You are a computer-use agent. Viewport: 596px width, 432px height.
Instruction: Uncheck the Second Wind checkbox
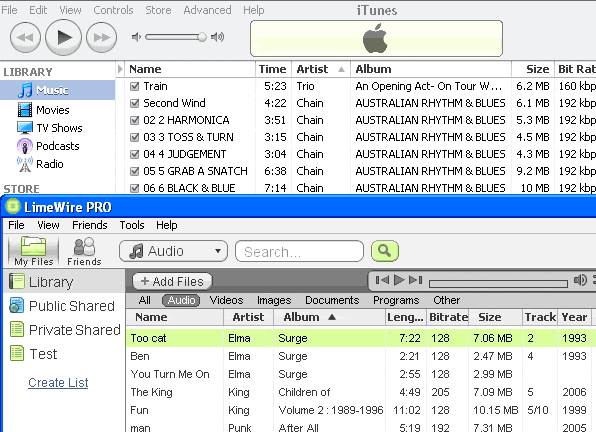(x=134, y=103)
